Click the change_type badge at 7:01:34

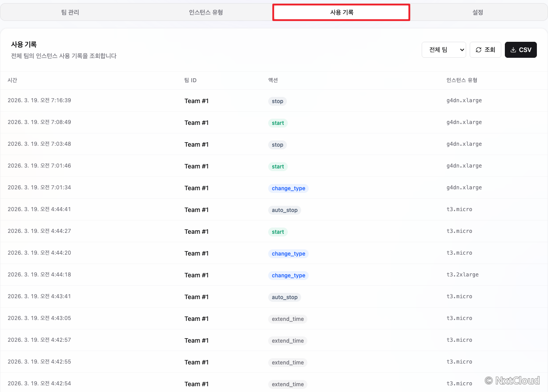tap(289, 188)
